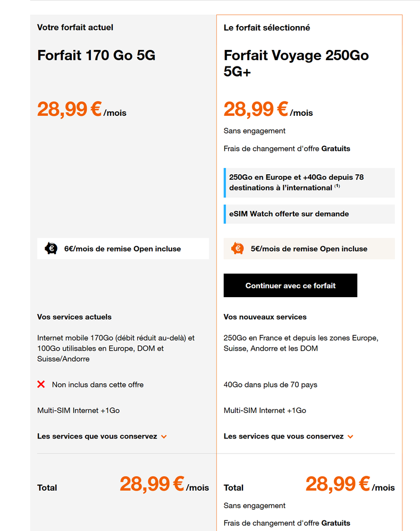Click the 'Forfait Voyage 250Go 5G+' title
420x531 pixels.
(x=296, y=63)
